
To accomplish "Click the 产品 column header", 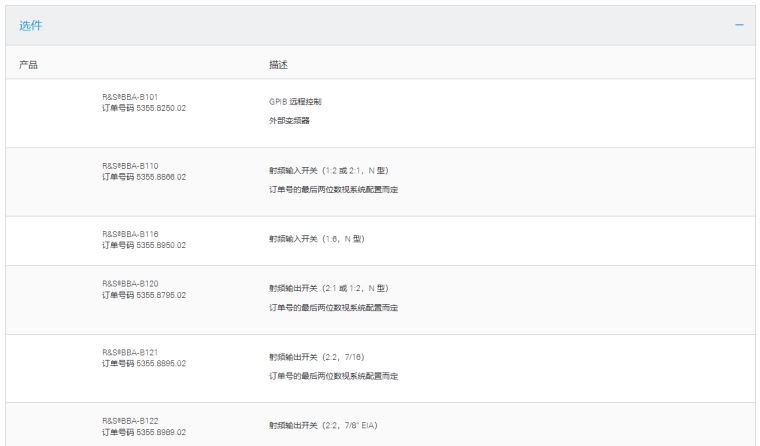I will coord(29,64).
